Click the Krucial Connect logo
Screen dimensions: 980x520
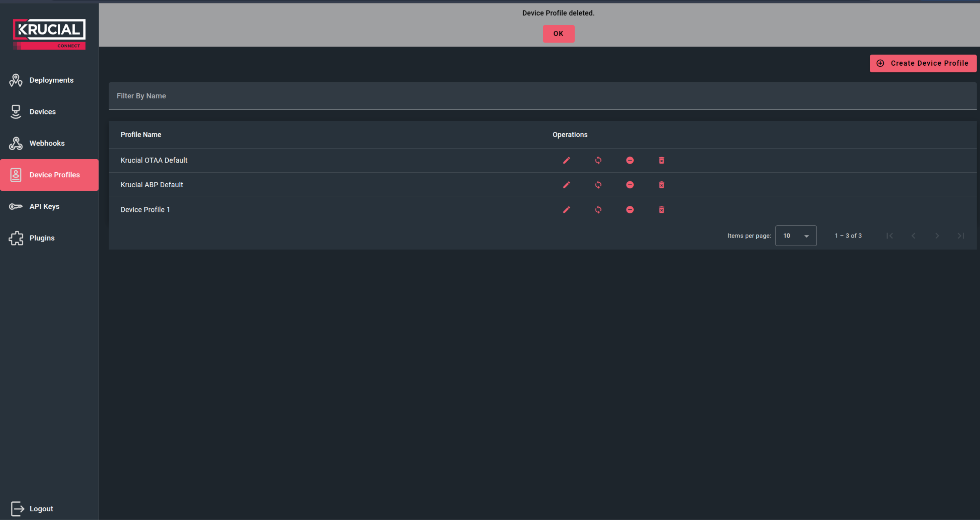[49, 34]
